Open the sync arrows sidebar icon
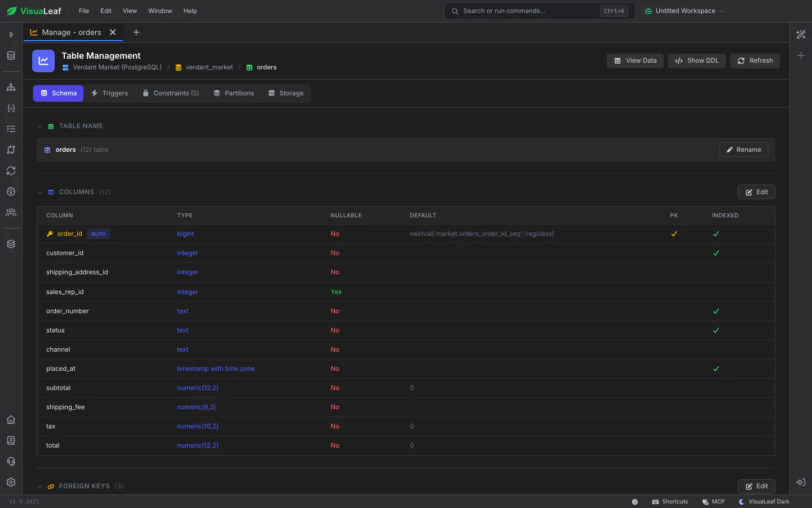Screen dimensions: 812x508 coord(11,171)
